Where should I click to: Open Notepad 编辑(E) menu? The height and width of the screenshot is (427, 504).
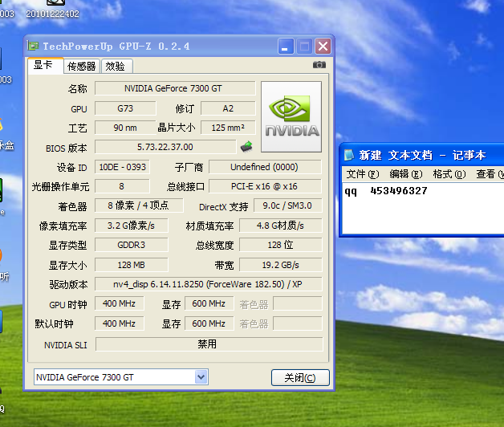click(406, 174)
